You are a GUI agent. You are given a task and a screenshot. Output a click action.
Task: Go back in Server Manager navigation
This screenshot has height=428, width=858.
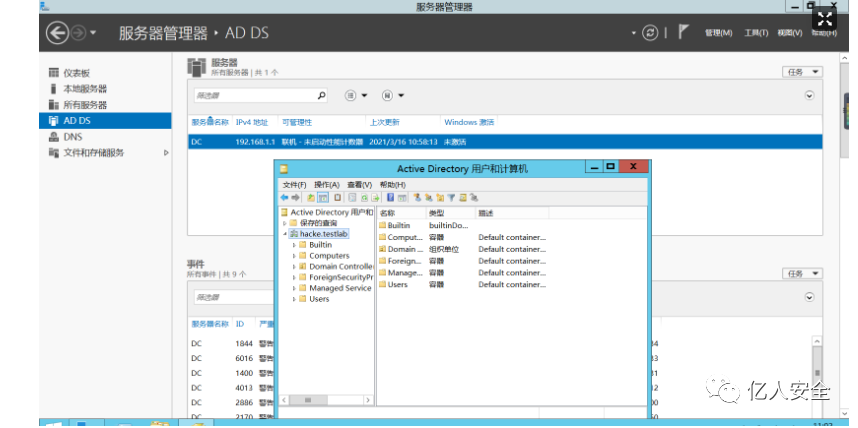coord(57,33)
